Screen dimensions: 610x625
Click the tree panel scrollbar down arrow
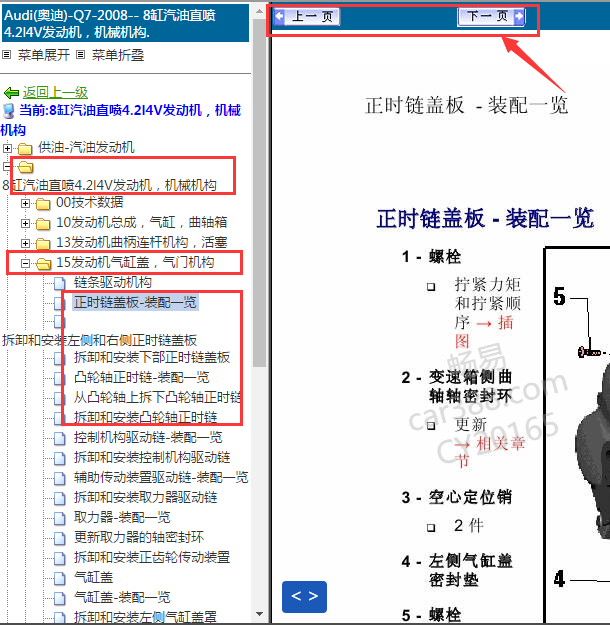point(260,614)
